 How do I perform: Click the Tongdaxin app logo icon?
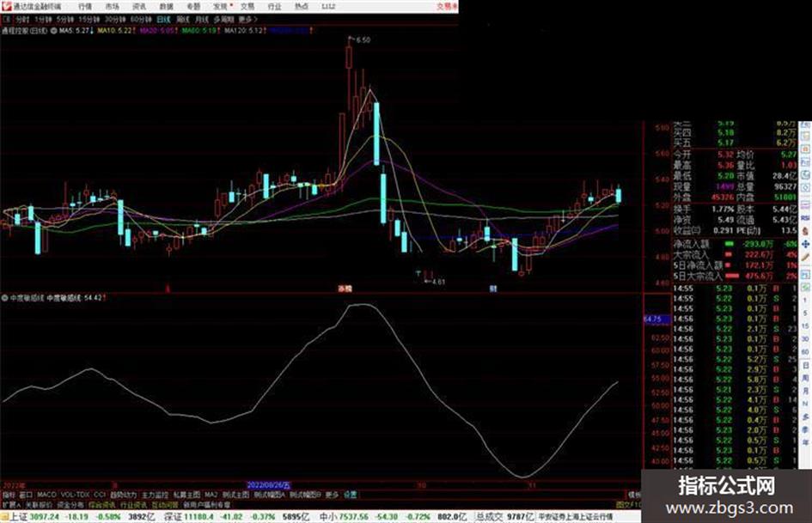(x=6, y=6)
